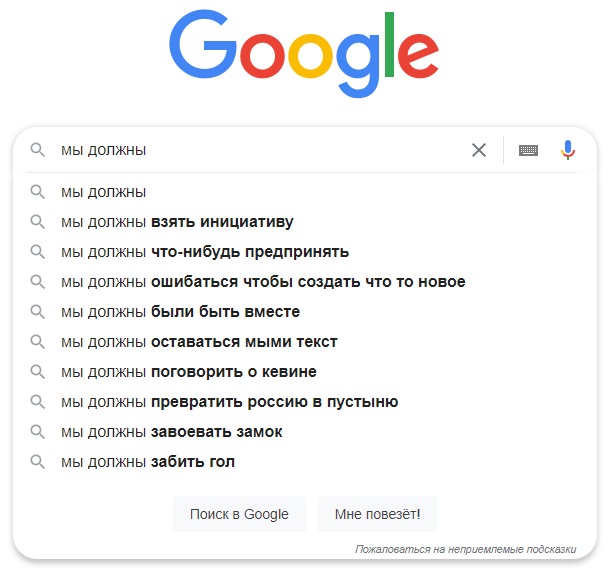
Task: Click the magnifier icon beside "взять инициативу" suggestion
Action: (x=37, y=222)
